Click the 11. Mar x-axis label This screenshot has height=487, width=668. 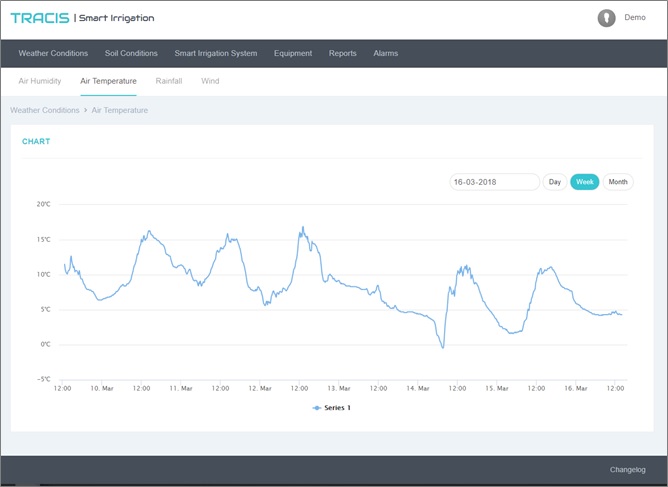click(x=181, y=389)
